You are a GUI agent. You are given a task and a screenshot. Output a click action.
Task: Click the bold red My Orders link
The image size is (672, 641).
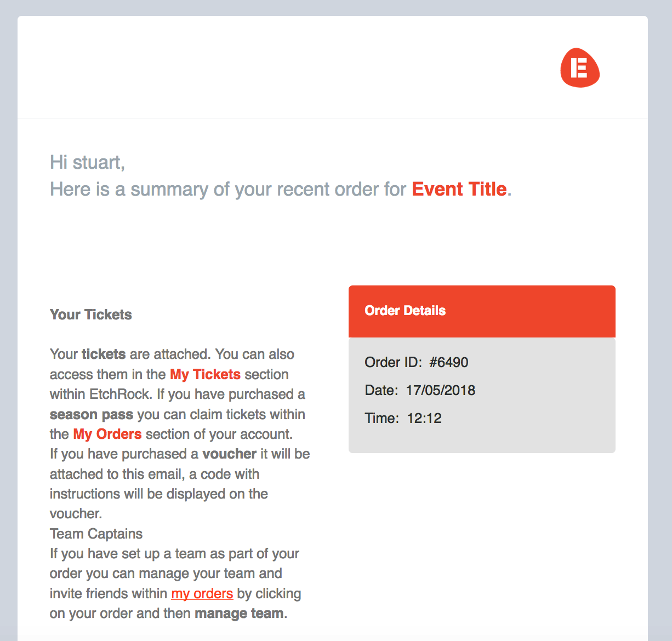[x=107, y=434]
